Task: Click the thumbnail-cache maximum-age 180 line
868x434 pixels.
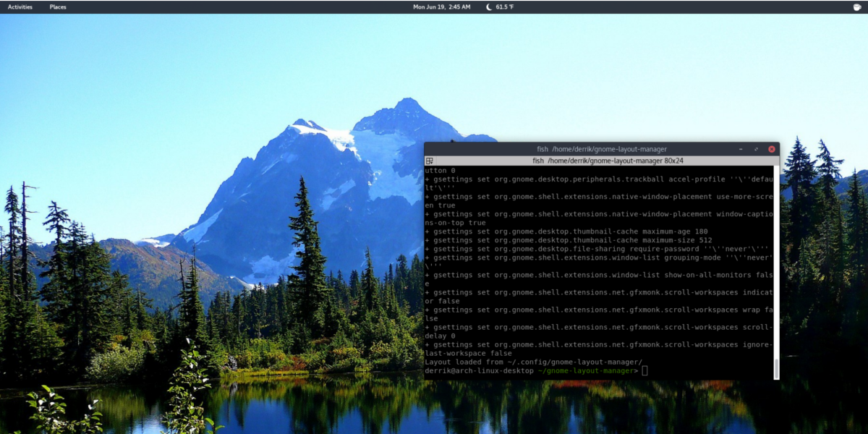Action: (566, 231)
